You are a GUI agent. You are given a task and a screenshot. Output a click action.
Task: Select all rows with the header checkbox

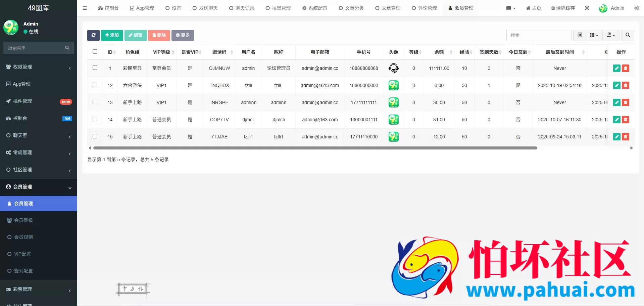(95, 52)
